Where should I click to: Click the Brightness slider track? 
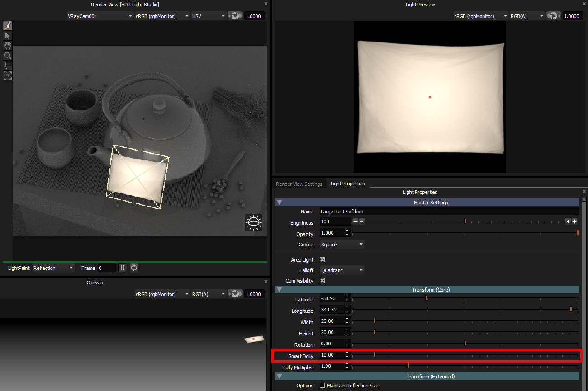point(465,221)
